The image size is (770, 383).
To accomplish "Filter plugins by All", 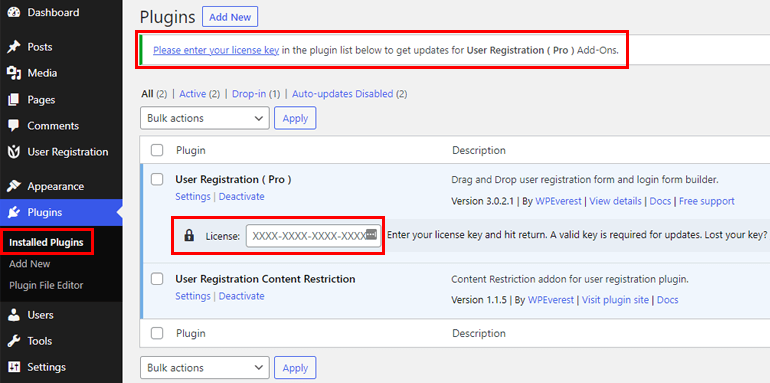I will (x=147, y=94).
